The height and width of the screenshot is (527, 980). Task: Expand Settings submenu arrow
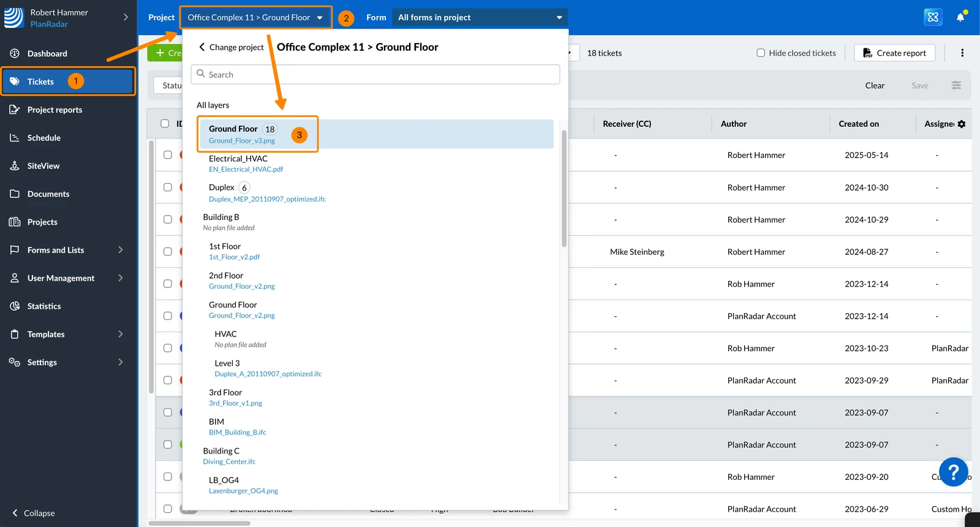coord(121,362)
